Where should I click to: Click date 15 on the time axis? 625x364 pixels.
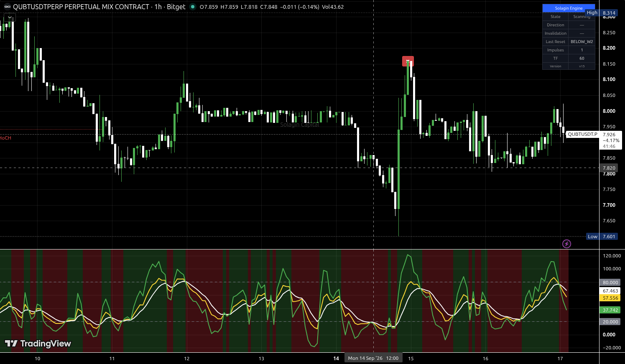[411, 359]
